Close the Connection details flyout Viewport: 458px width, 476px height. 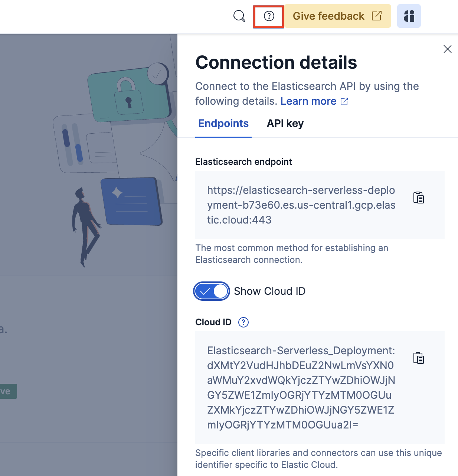447,49
